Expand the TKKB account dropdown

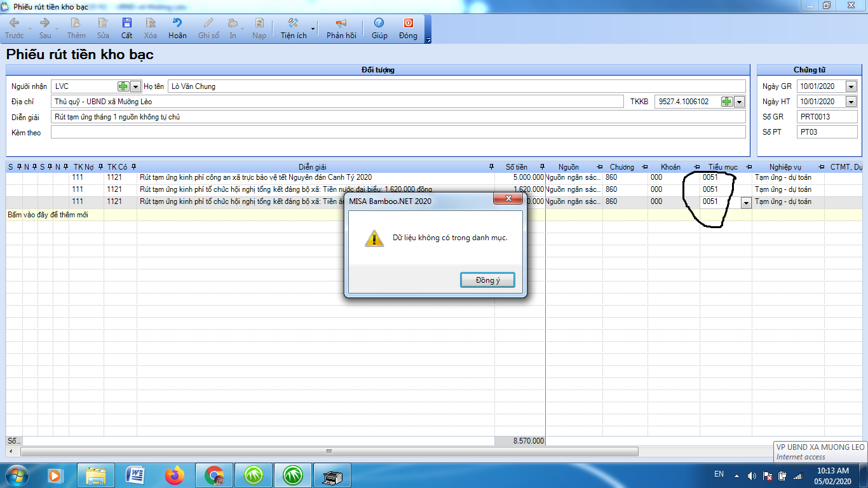click(x=738, y=102)
